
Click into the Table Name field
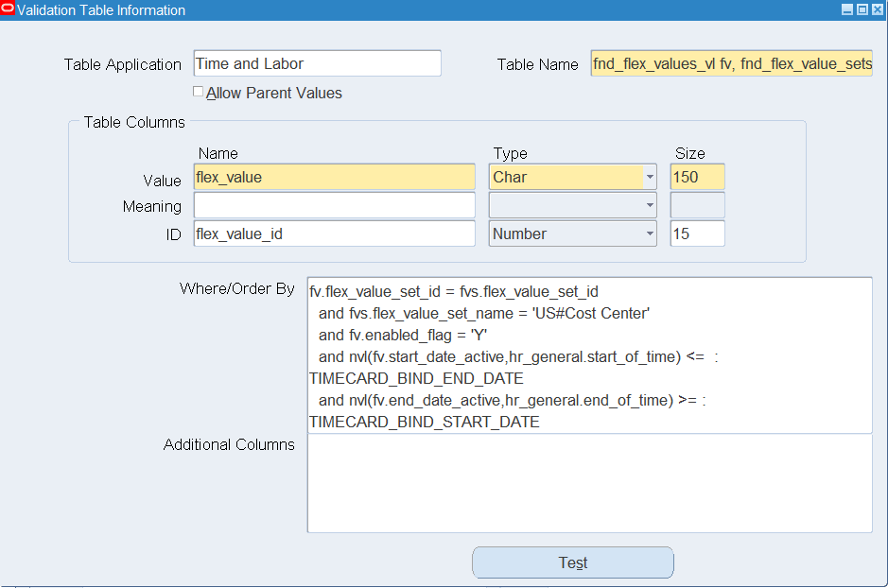tap(731, 63)
